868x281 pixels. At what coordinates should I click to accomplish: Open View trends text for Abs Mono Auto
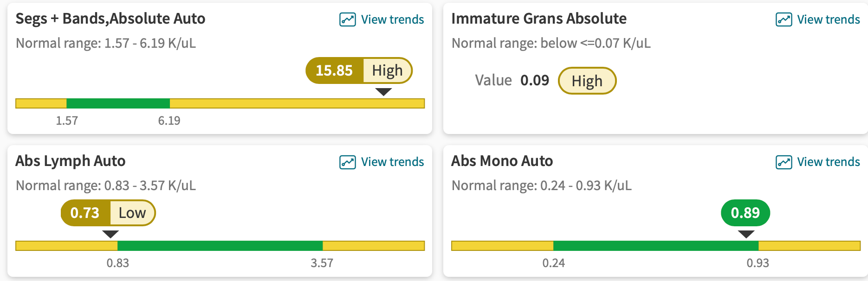[828, 162]
